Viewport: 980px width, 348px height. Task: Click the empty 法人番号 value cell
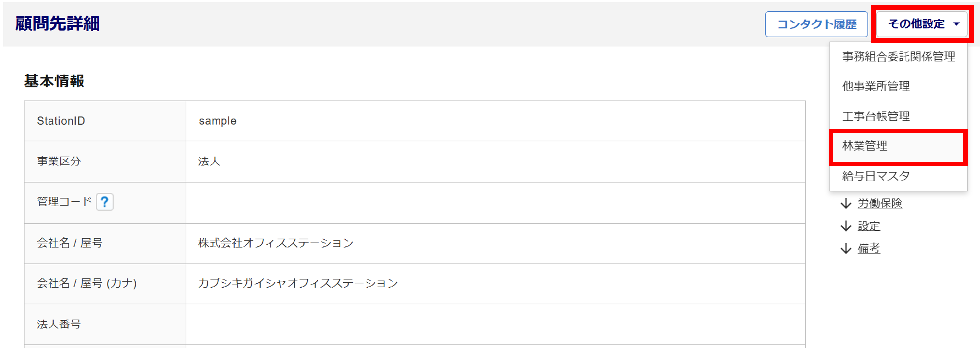[x=495, y=324]
